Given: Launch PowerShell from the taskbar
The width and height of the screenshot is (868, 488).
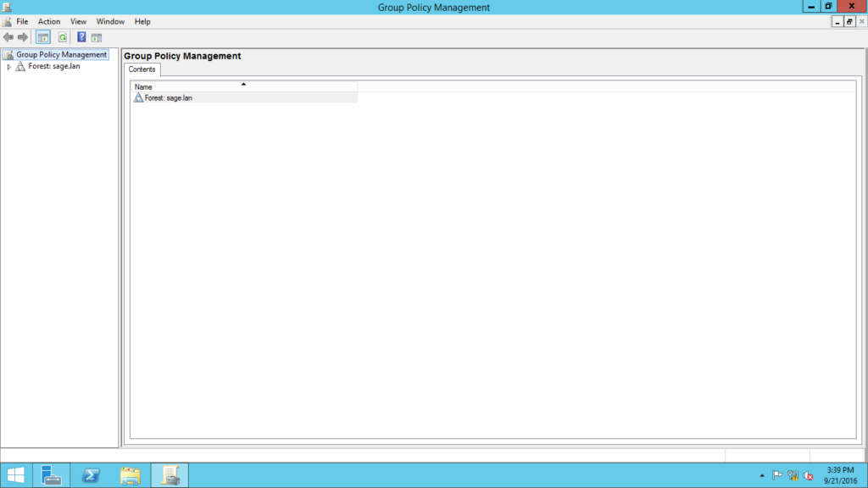Looking at the screenshot, I should click(90, 475).
